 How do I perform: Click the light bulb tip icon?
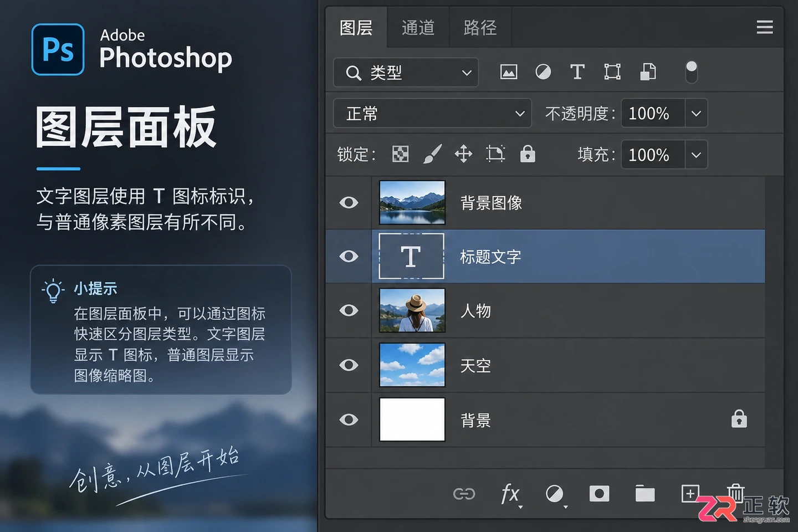click(53, 290)
